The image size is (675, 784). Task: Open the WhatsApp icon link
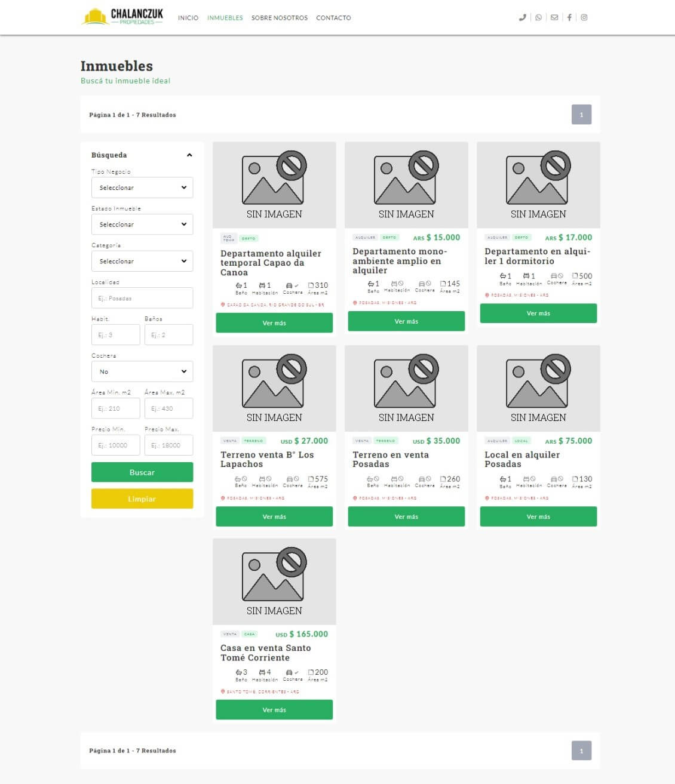(x=538, y=17)
